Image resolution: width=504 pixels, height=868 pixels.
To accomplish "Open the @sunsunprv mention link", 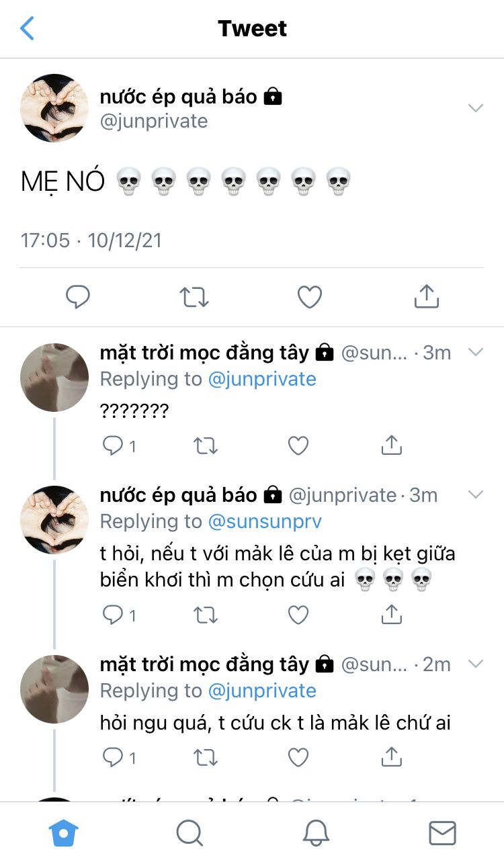I will (x=265, y=521).
